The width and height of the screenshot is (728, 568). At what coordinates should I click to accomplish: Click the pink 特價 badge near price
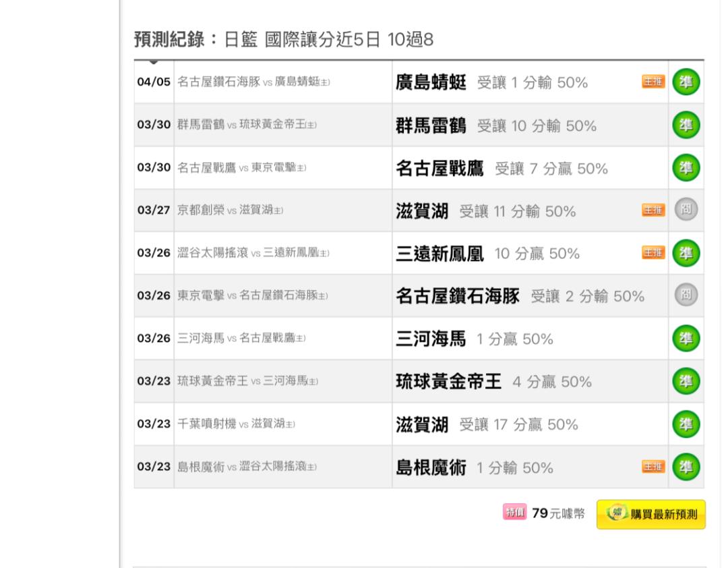[x=514, y=513]
